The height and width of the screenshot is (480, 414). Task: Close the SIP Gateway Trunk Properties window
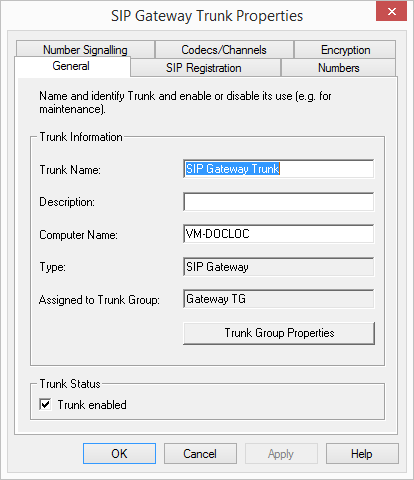391,12
